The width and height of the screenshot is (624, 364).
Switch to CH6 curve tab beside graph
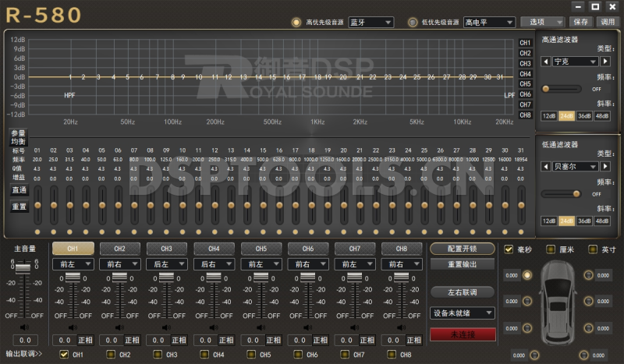(x=525, y=94)
